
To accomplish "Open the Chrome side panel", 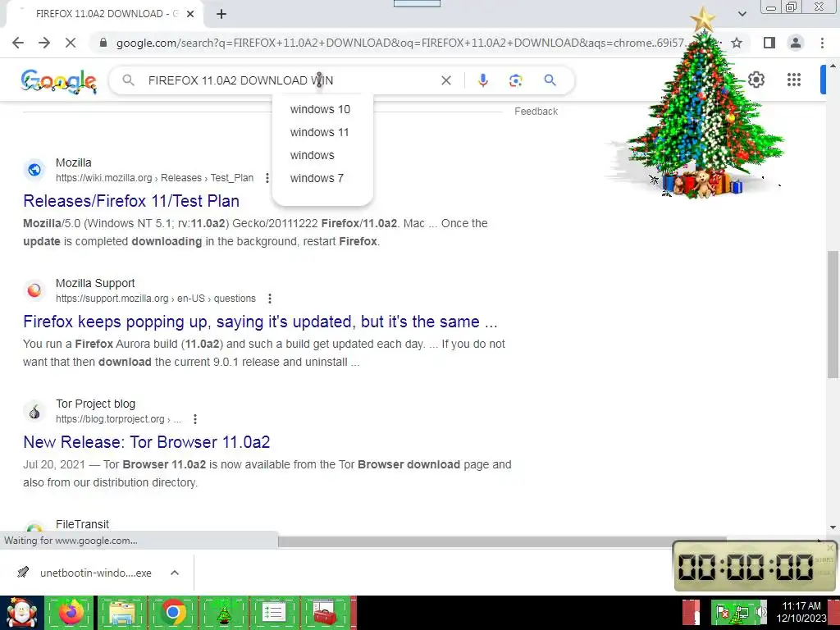I will click(769, 43).
